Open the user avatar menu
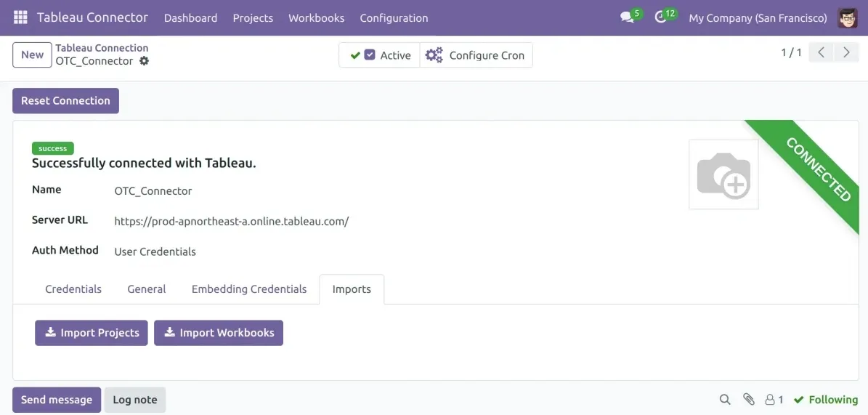 tap(848, 17)
